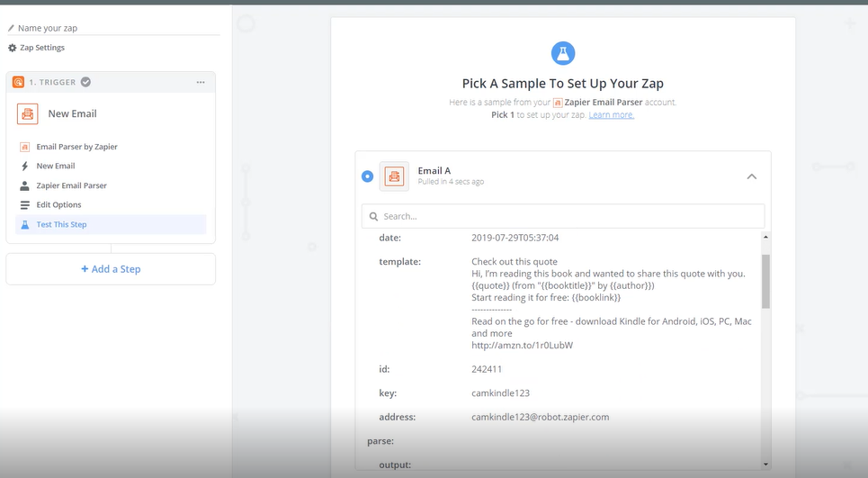Click the http://amzn.to/1r0LubW text
This screenshot has width=868, height=478.
pos(522,345)
